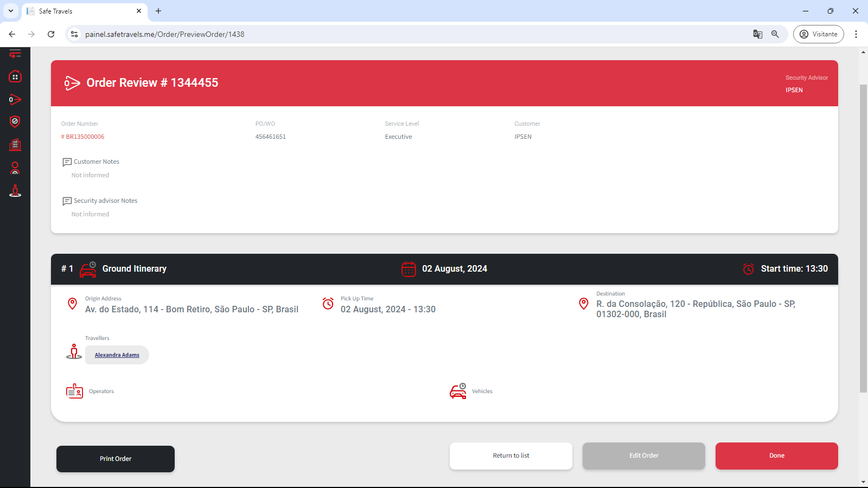Open the browser tab search dropdown

pyautogui.click(x=11, y=11)
